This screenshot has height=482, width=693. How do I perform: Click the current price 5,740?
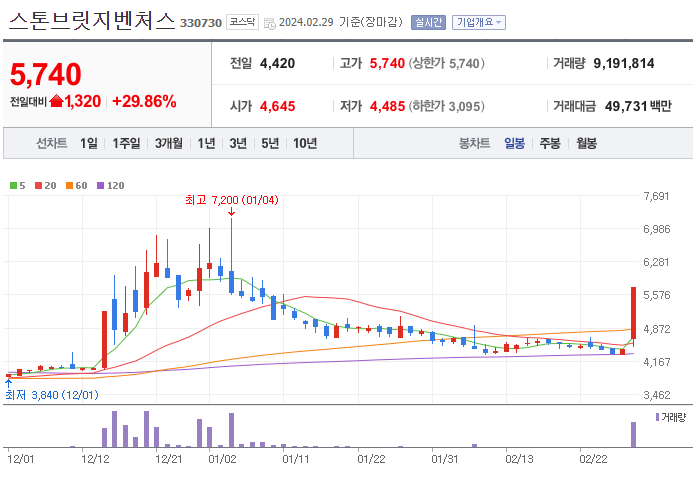click(46, 74)
